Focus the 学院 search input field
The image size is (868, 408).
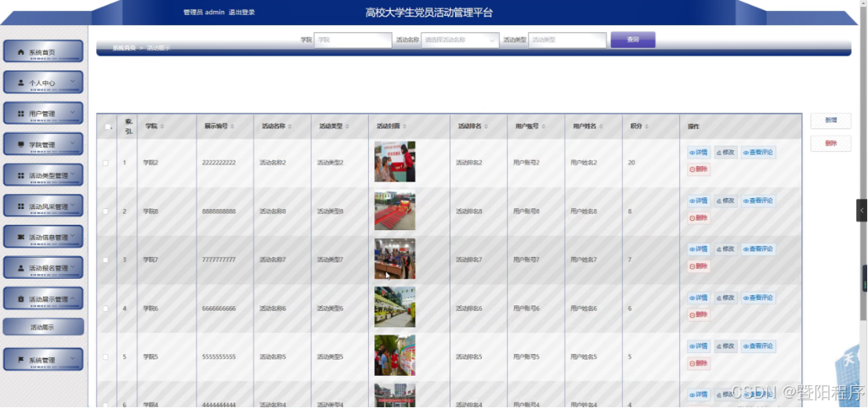[353, 40]
